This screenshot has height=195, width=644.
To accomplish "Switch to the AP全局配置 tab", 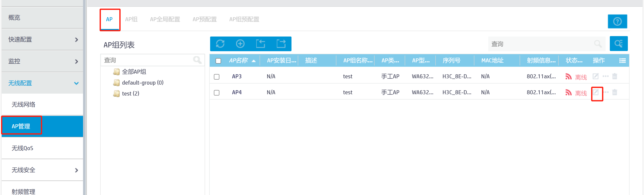I will click(x=165, y=20).
